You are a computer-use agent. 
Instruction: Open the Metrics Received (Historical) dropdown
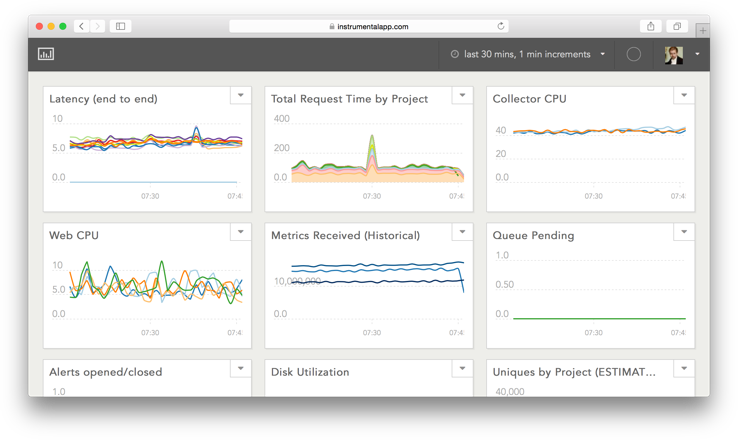tap(462, 232)
